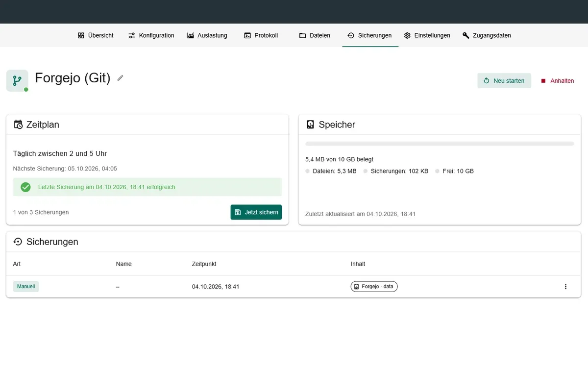Click the Forgejo · data content chip
The image size is (588, 392).
click(x=374, y=287)
